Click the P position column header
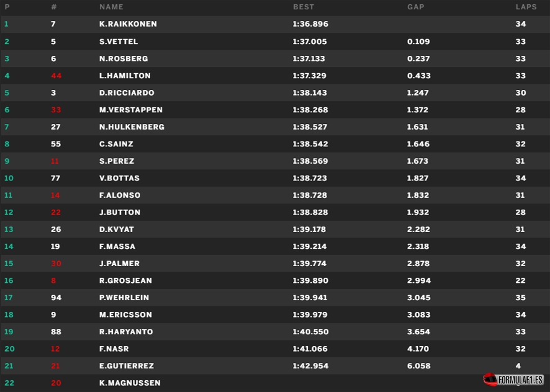Image resolution: width=550 pixels, height=392 pixels. pos(7,7)
